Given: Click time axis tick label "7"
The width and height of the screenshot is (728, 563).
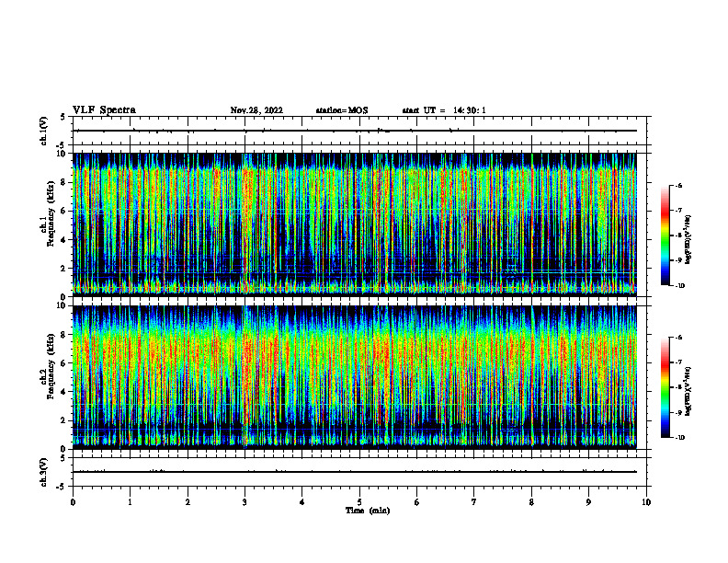Looking at the screenshot, I should point(474,502).
